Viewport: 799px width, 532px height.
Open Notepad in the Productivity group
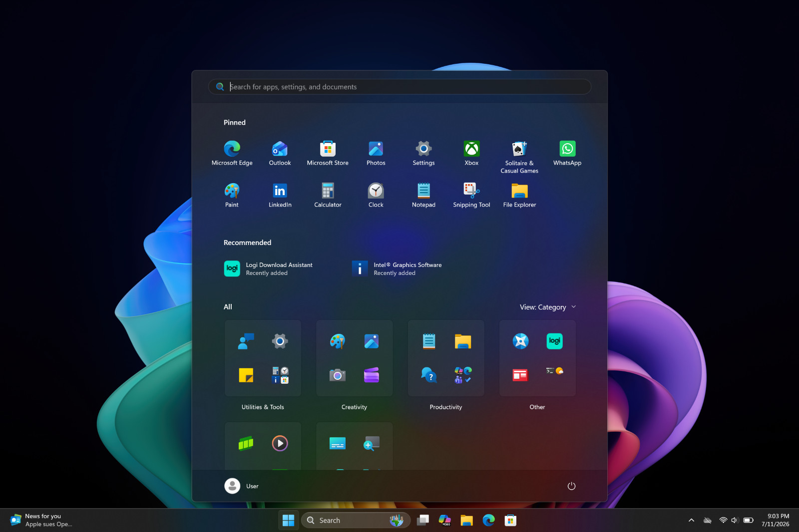click(x=429, y=341)
